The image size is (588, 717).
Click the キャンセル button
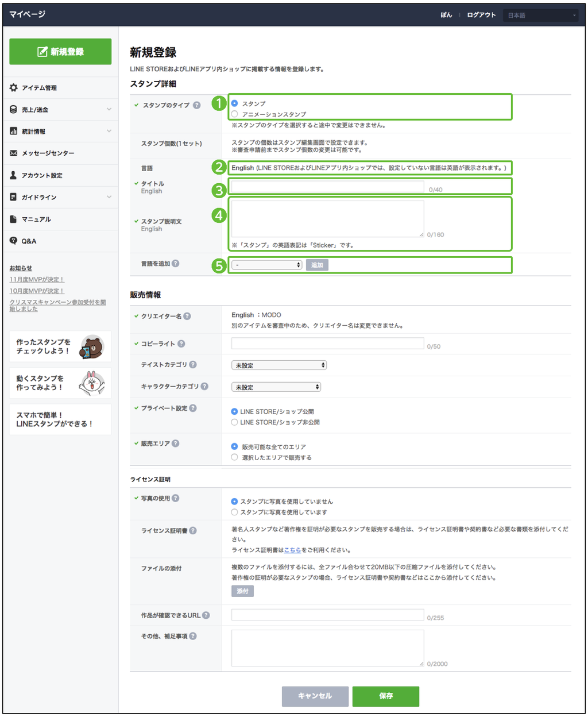315,696
